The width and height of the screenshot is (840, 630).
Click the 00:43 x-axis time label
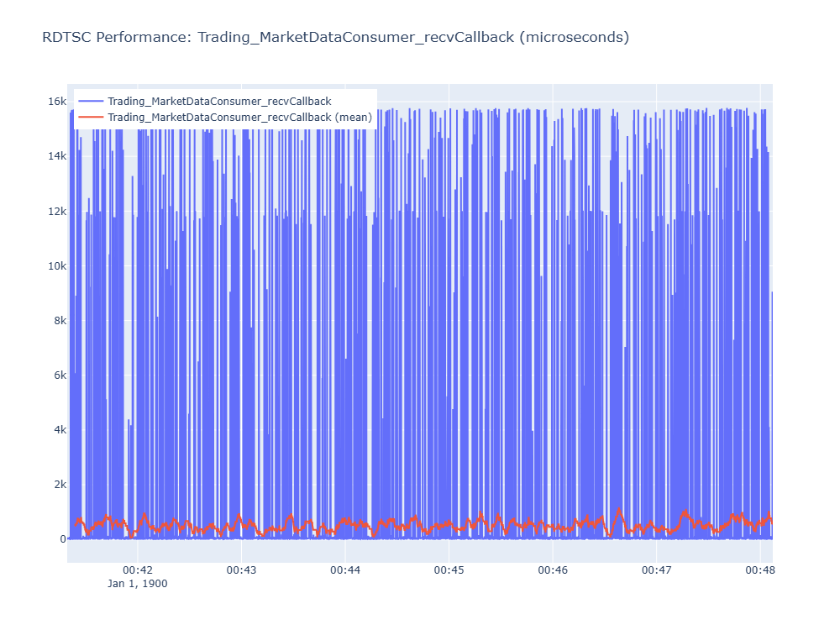click(242, 570)
